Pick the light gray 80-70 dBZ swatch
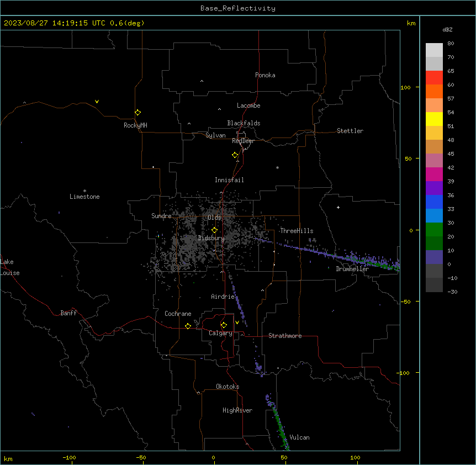Viewport: 476px width, 465px height. (x=434, y=50)
